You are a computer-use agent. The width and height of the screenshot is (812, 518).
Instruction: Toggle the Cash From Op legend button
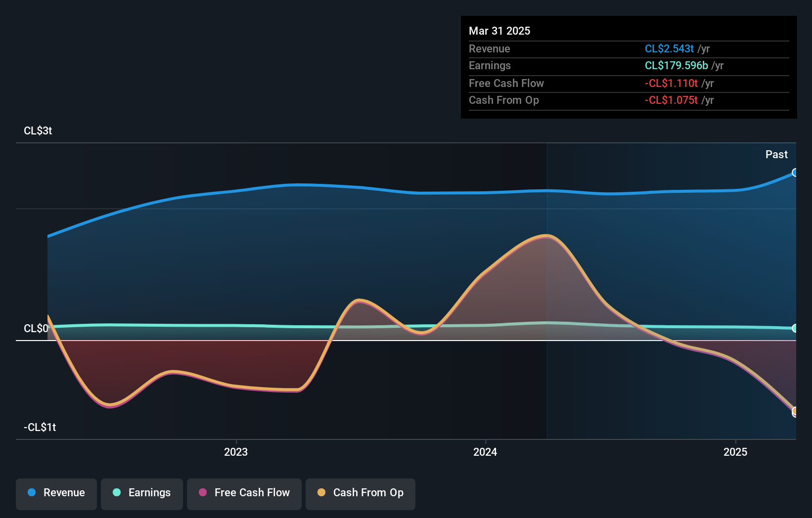coord(361,494)
